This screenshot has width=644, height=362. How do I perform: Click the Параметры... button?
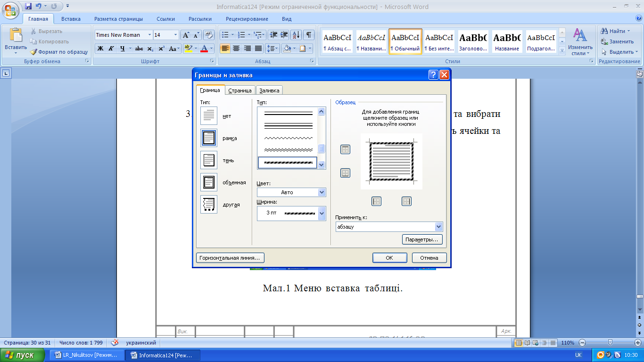[423, 240]
